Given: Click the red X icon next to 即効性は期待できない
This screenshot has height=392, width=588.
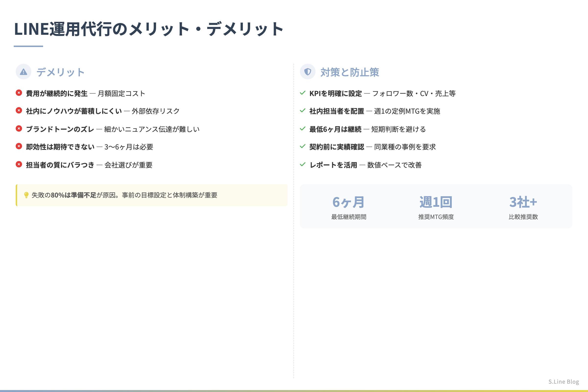Looking at the screenshot, I should tap(19, 146).
